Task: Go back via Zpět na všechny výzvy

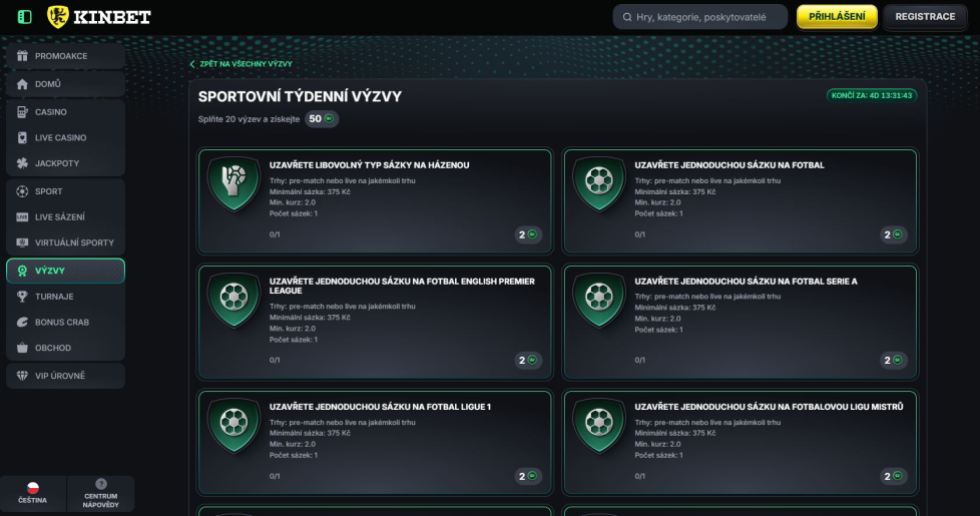Action: pos(241,64)
